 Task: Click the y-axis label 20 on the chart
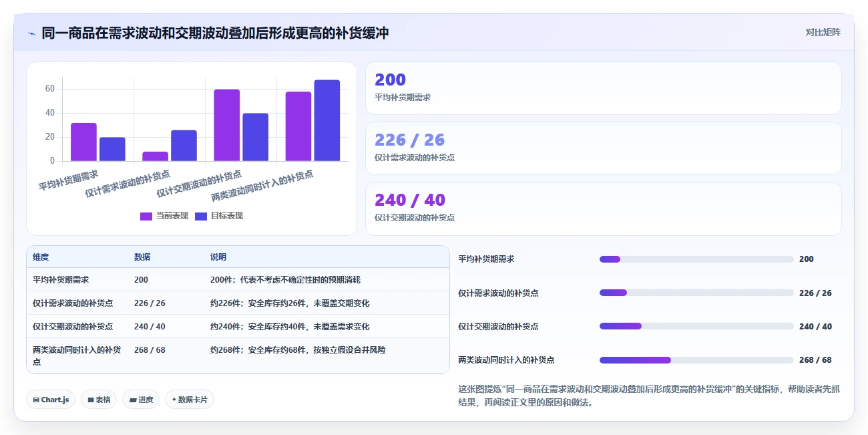50,137
